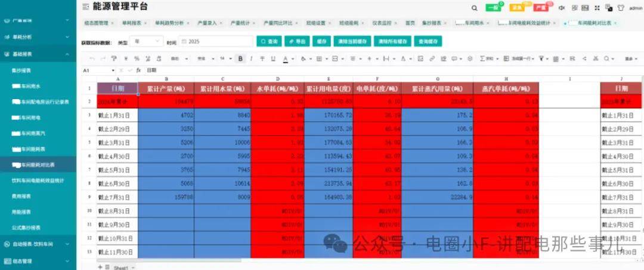This screenshot has width=644, height=270.
Task: Select the 截止1月31日 cell in column A
Action: point(117,115)
